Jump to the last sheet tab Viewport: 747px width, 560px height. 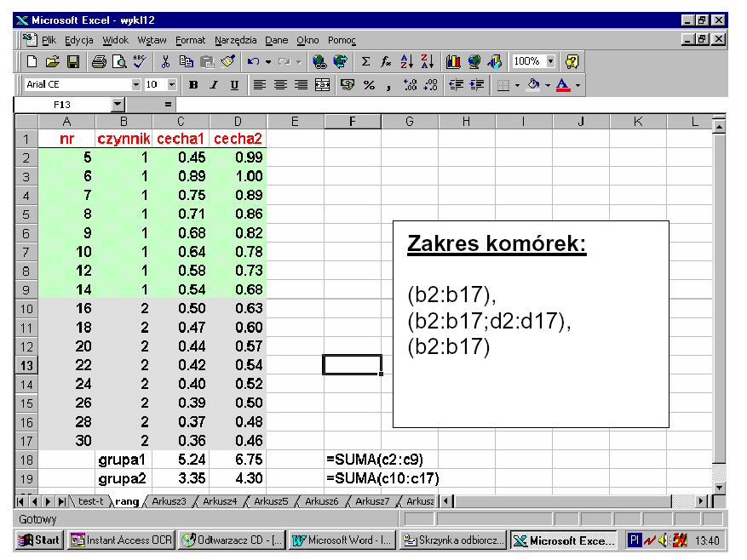(62, 501)
